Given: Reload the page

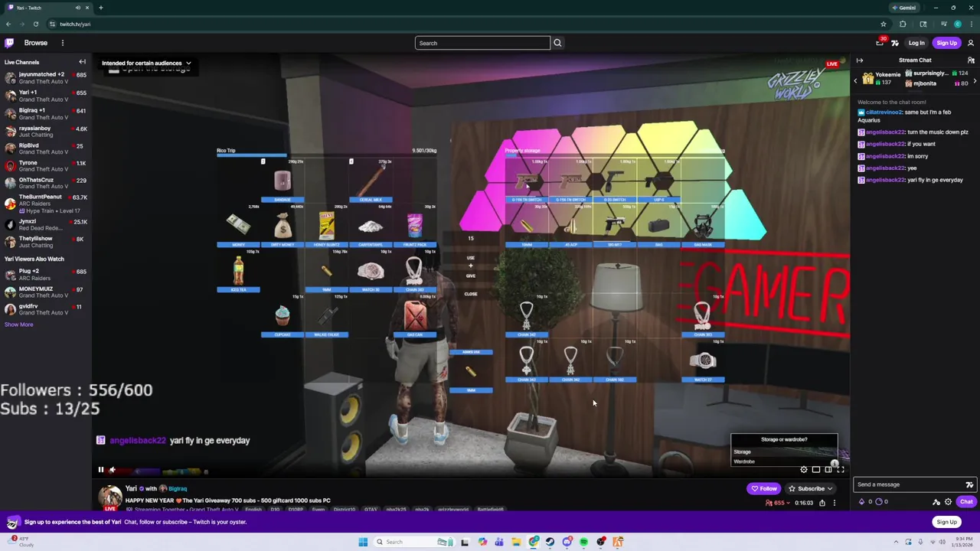Looking at the screenshot, I should [35, 24].
